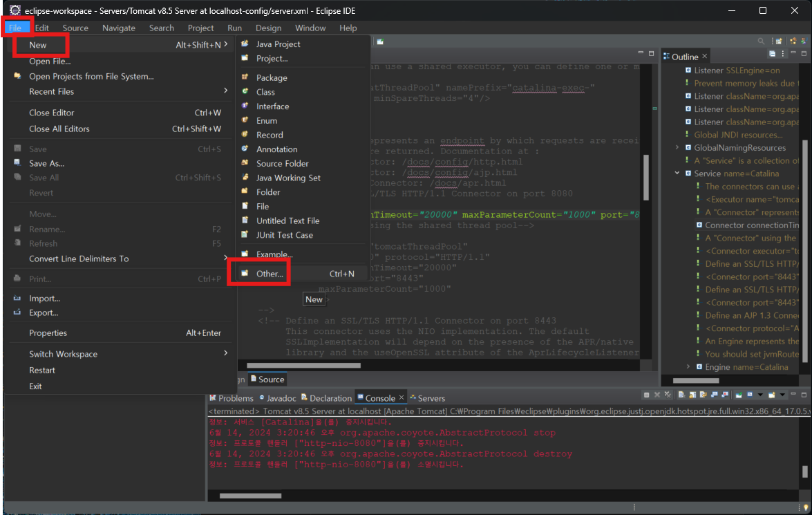Viewport: 812px width, 515px height.
Task: Expand Switch Workspace submenu arrow
Action: click(x=226, y=353)
